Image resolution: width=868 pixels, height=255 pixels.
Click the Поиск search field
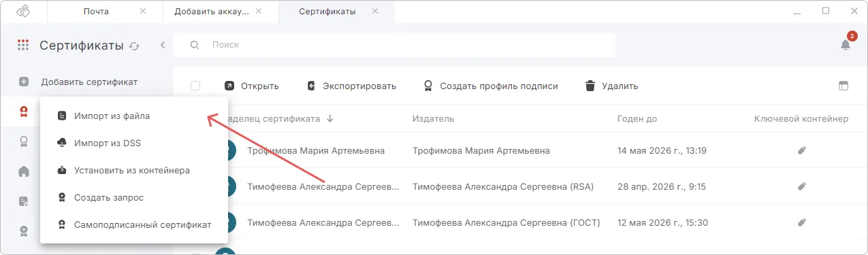(395, 45)
